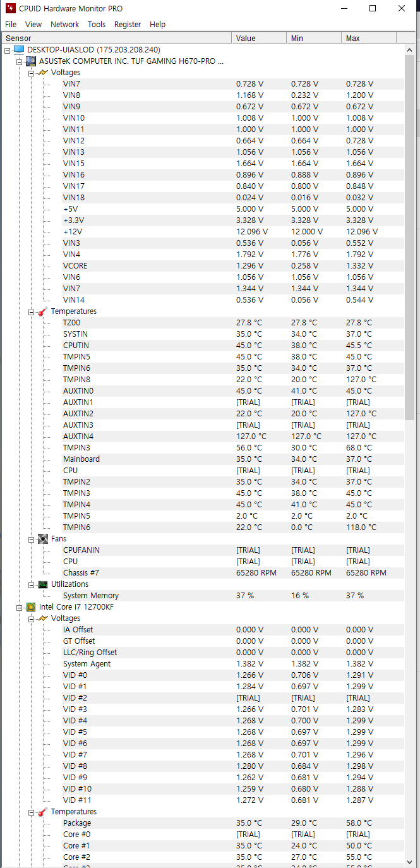Click the Value column header
Image resolution: width=420 pixels, height=868 pixels.
pos(258,39)
